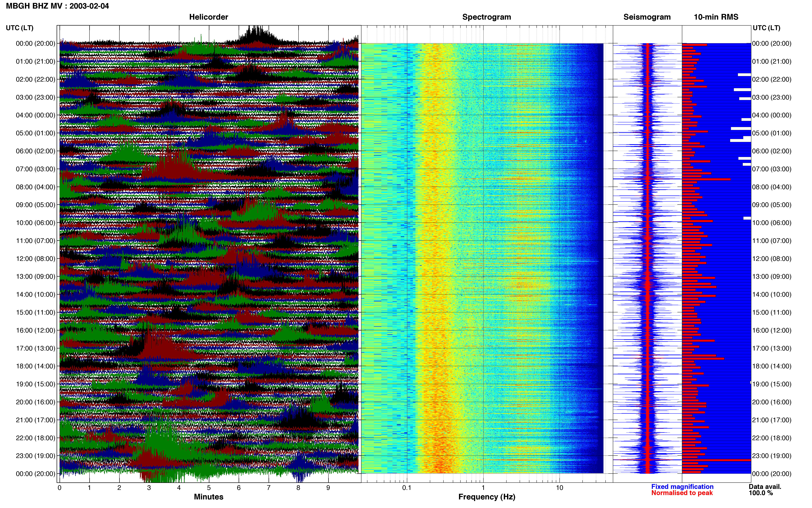Select the 'Helicorder' panel heading

209,17
